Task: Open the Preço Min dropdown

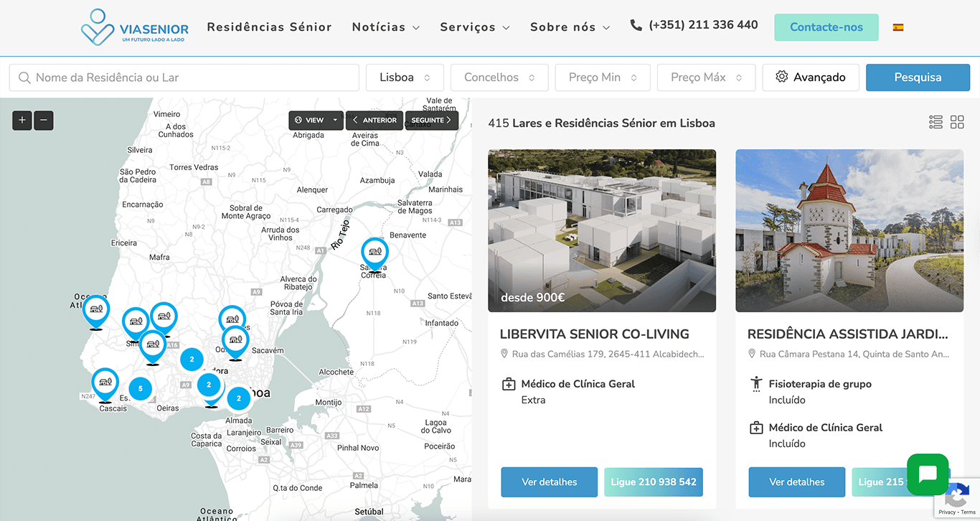Action: [602, 77]
